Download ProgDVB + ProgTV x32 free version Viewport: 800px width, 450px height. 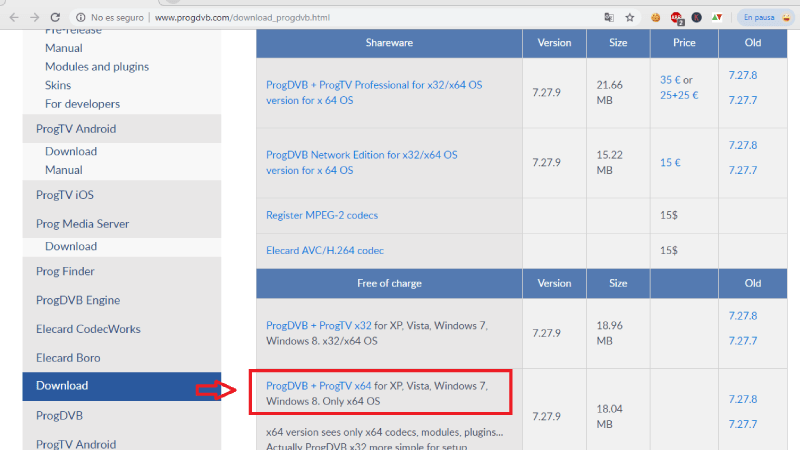click(319, 326)
